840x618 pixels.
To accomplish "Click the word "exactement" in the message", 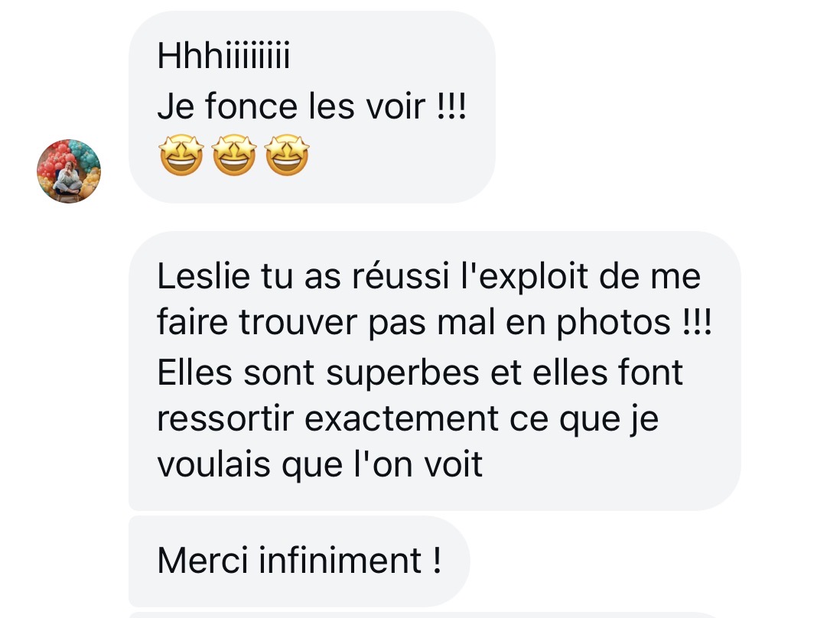I will (401, 418).
